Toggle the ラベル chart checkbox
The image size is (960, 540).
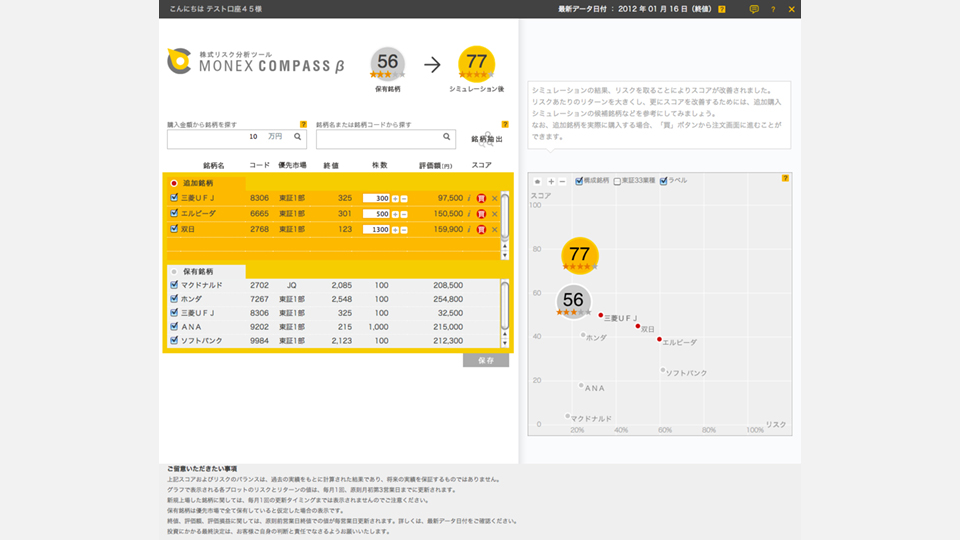(663, 181)
